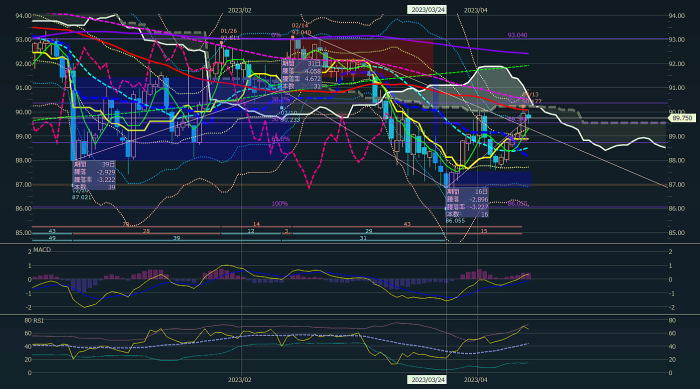Image resolution: width=700 pixels, height=389 pixels.
Task: Click the 2023/02 date label at chart top
Action: (x=240, y=10)
